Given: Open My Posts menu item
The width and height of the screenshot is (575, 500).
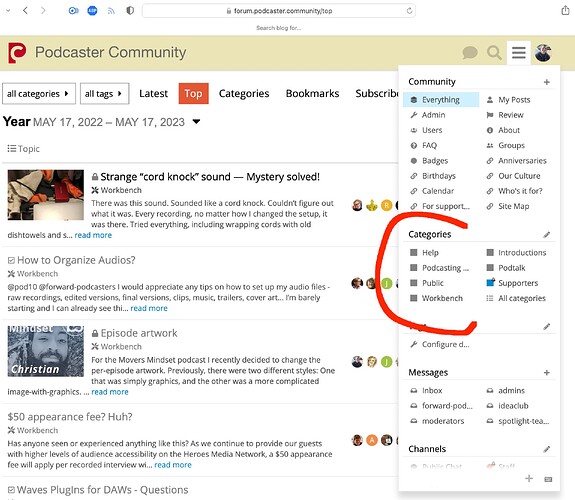Looking at the screenshot, I should pos(514,100).
